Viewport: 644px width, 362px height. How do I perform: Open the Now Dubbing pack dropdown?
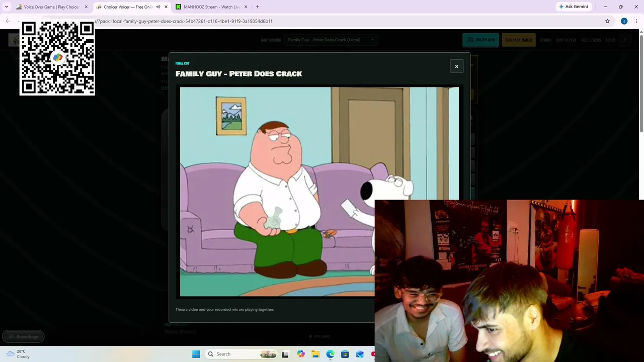point(330,40)
